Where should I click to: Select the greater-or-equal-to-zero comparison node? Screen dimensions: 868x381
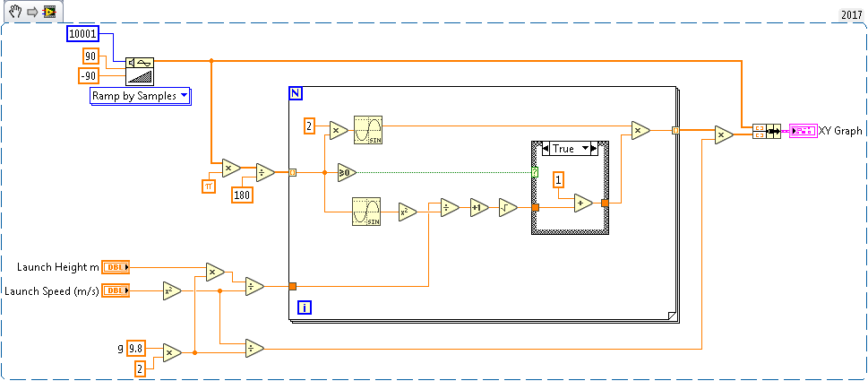(346, 172)
